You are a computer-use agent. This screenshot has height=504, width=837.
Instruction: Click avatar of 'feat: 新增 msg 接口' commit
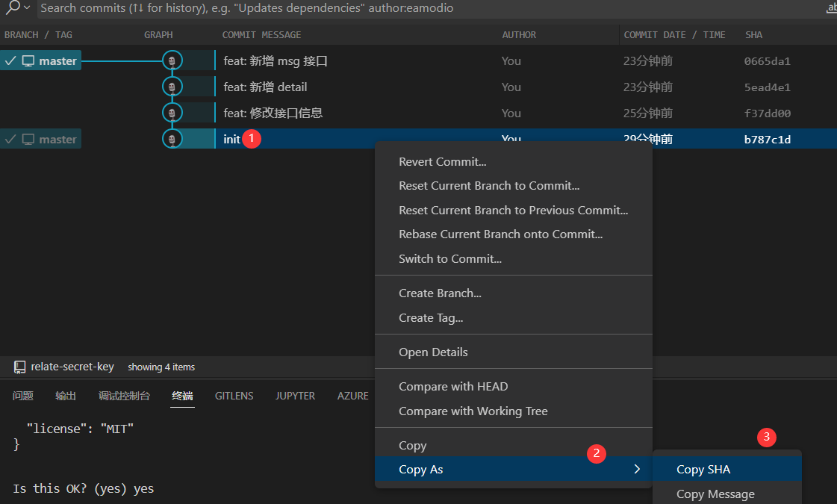tap(172, 60)
